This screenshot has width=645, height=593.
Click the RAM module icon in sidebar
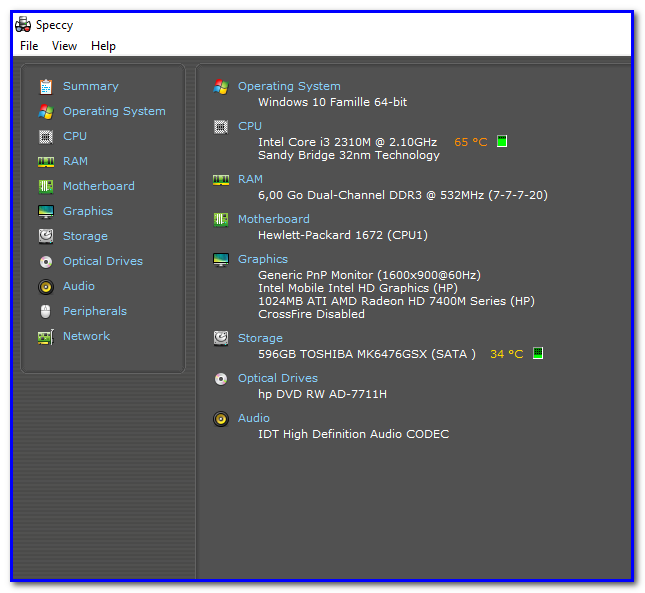click(46, 162)
